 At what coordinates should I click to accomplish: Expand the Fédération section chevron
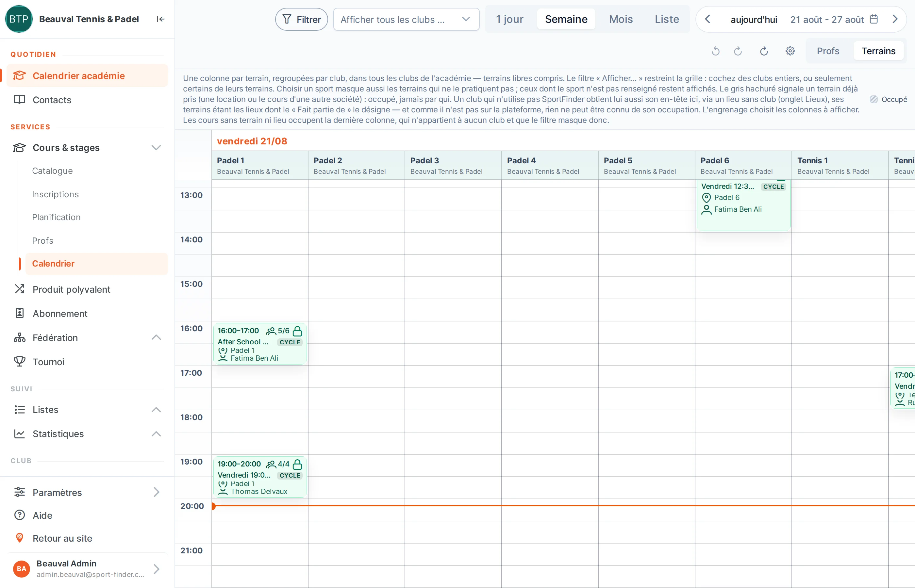(x=156, y=337)
